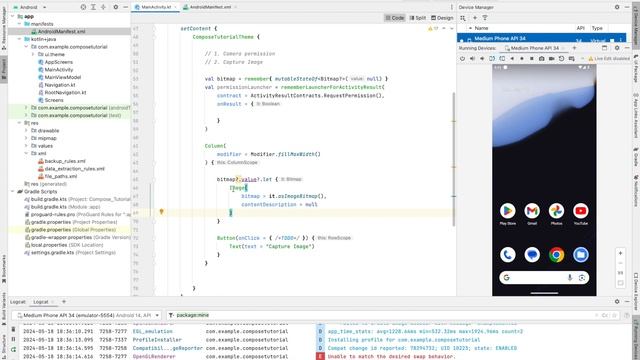
Task: Click the emulator rotate left icon
Action: point(492,58)
